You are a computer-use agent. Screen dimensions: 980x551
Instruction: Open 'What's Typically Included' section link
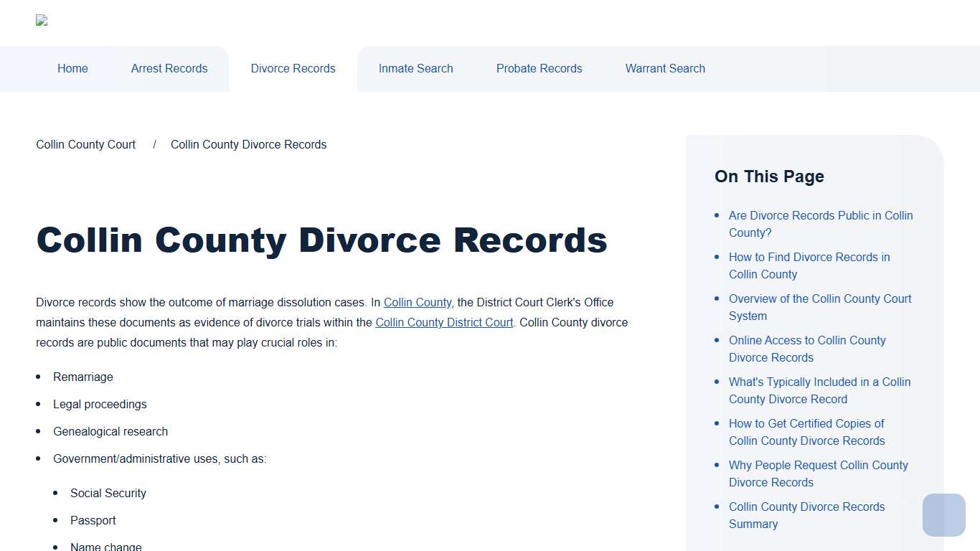click(819, 390)
